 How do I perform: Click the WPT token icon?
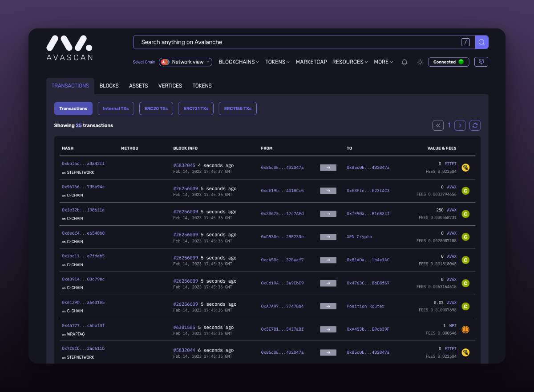465,329
